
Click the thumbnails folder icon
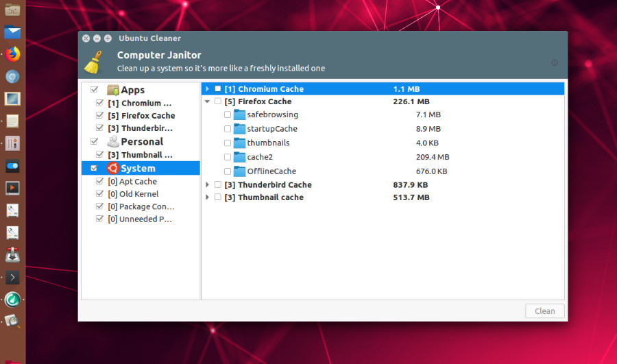click(239, 143)
